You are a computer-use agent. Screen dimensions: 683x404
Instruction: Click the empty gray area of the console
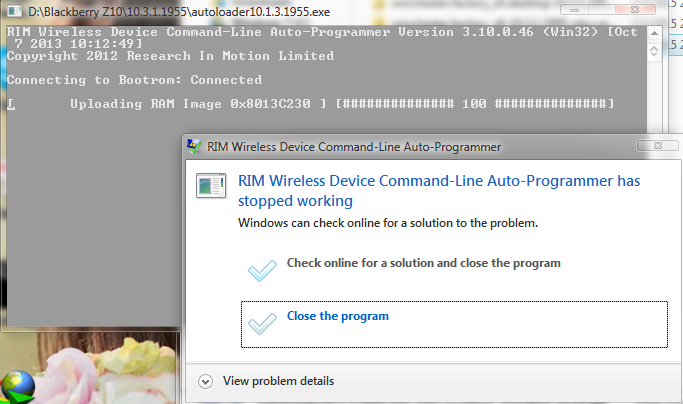pos(90,230)
